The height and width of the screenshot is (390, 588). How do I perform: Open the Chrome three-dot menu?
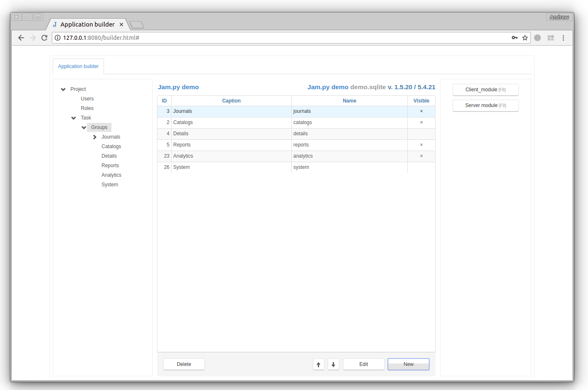click(563, 38)
